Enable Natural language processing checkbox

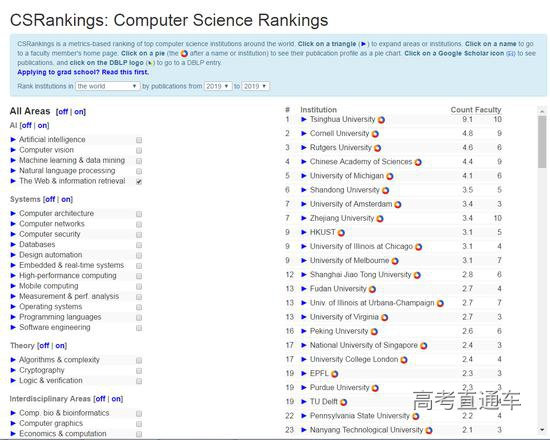[x=139, y=171]
